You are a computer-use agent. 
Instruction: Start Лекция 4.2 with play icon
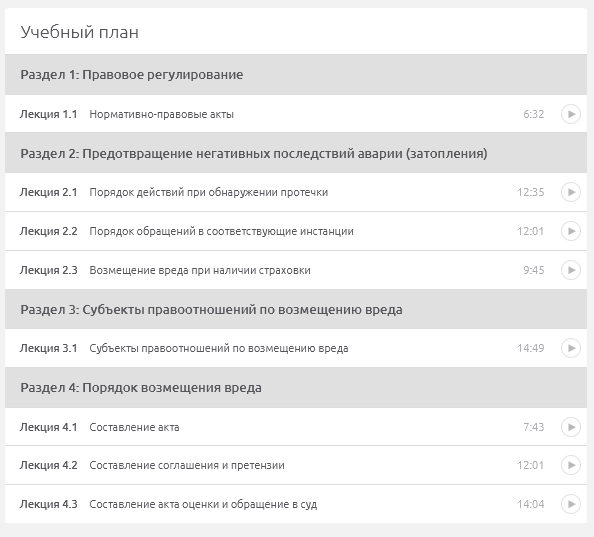[x=571, y=465]
